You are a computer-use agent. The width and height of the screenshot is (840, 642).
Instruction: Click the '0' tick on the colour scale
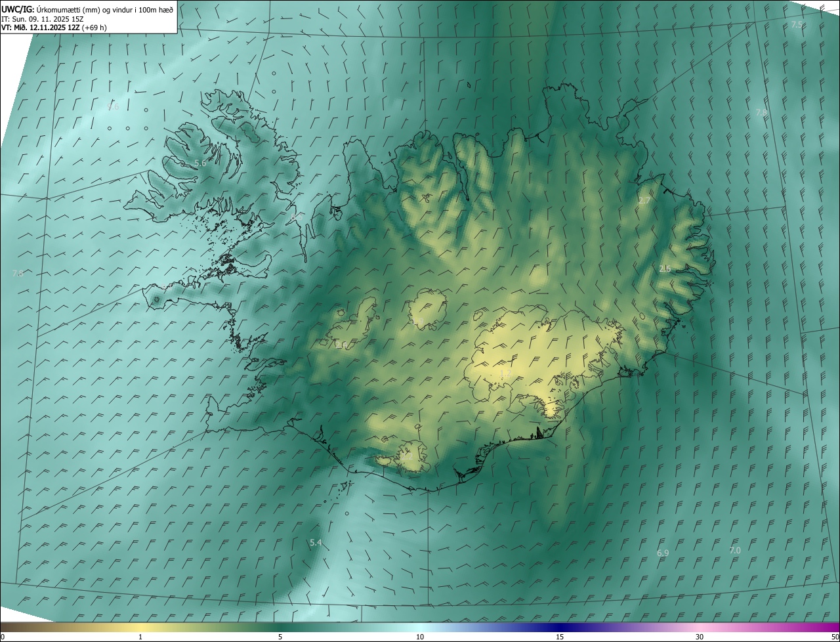point(3,637)
